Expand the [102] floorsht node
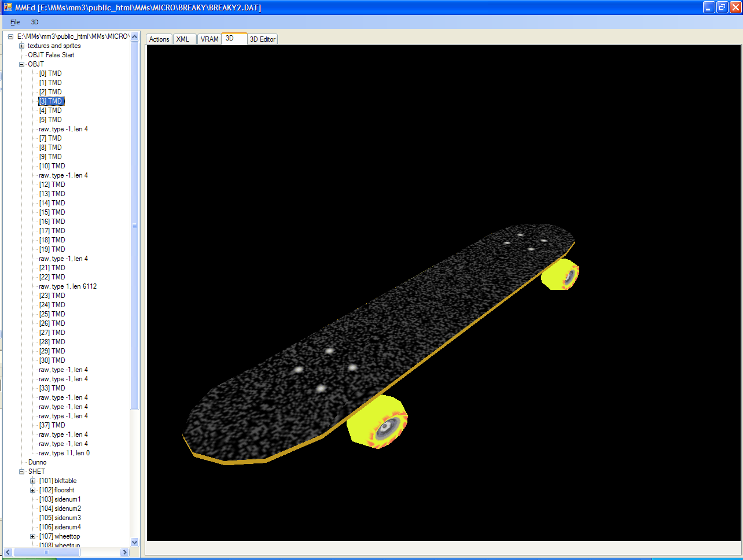Image resolution: width=743 pixels, height=560 pixels. pyautogui.click(x=33, y=490)
